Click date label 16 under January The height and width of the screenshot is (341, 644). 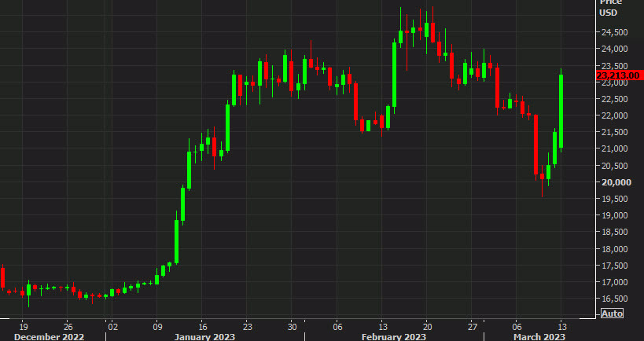[201, 327]
